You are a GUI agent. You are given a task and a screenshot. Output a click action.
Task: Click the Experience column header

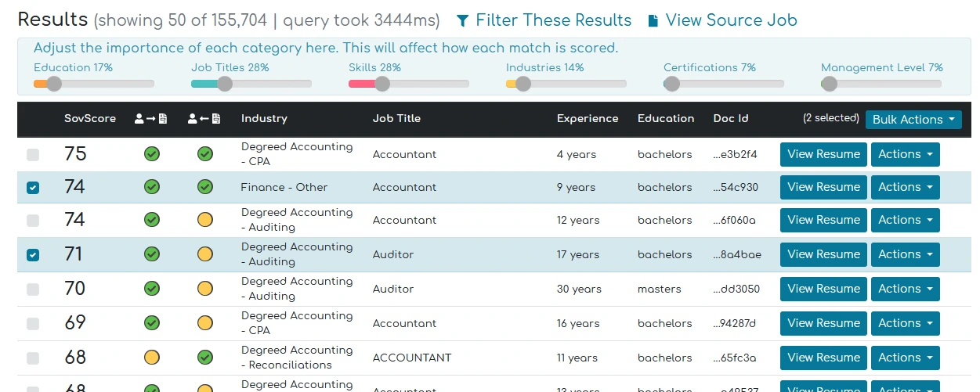tap(588, 119)
